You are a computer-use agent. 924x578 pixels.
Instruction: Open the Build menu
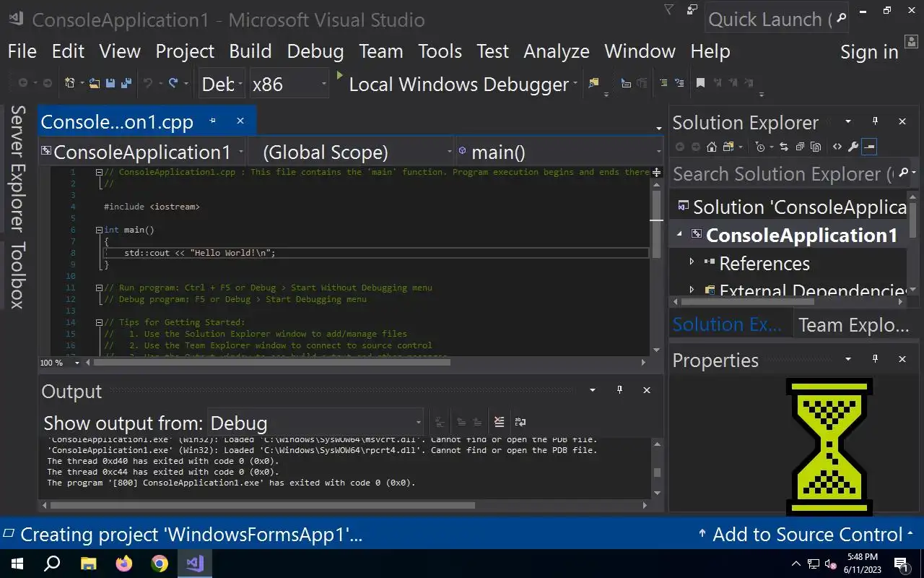pyautogui.click(x=250, y=51)
